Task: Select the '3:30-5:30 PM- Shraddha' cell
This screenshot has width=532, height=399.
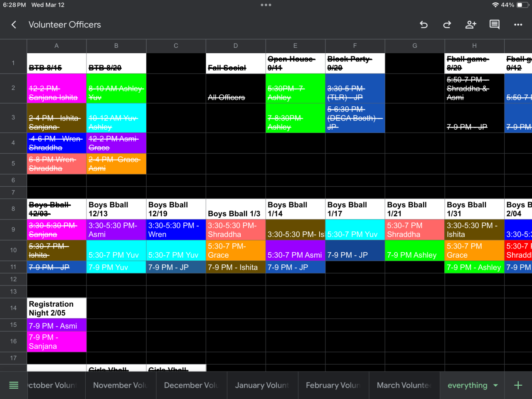Action: 236,230
